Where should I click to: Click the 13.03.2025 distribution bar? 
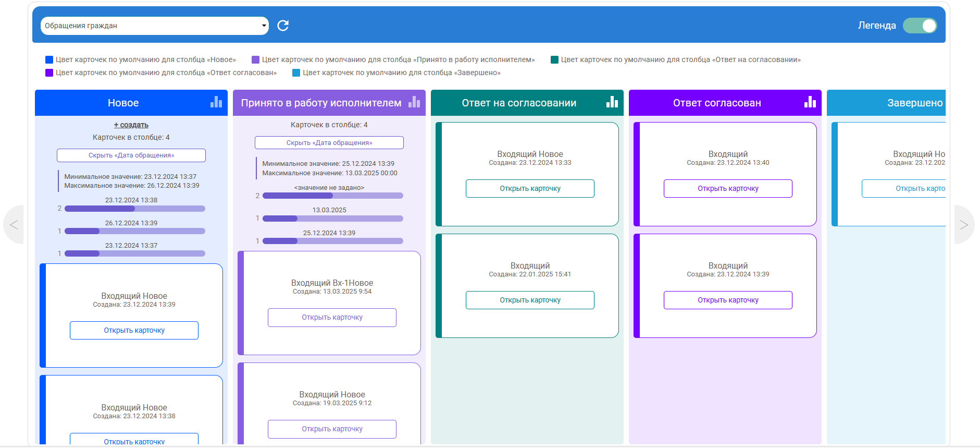[x=332, y=219]
